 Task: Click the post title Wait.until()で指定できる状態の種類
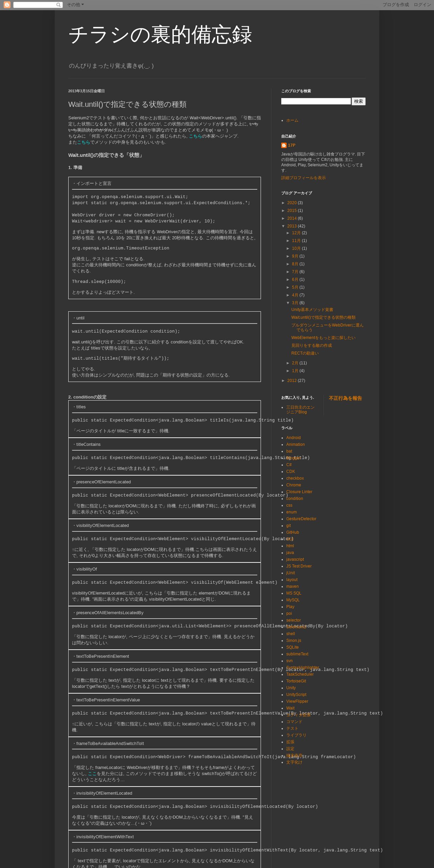tap(127, 104)
